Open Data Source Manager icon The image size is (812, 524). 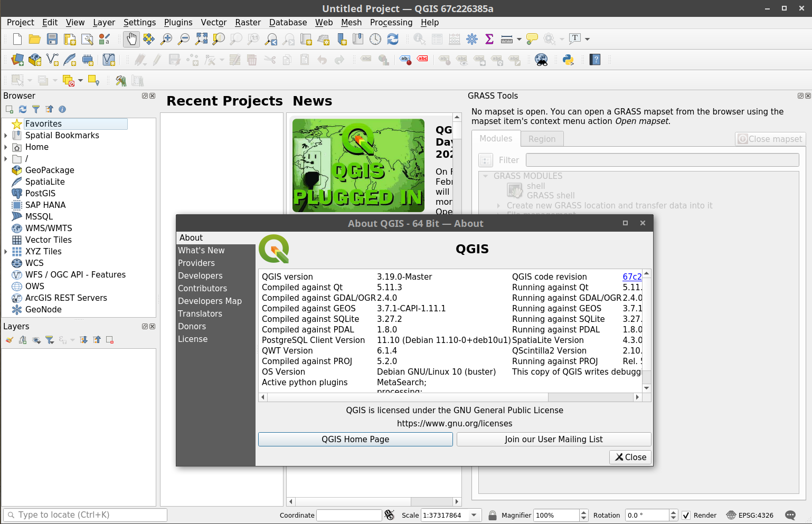click(x=17, y=60)
